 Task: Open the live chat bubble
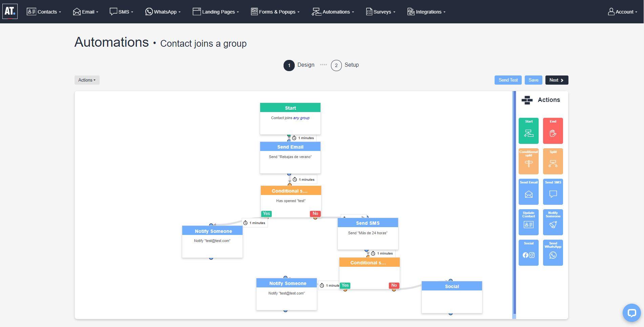631,312
